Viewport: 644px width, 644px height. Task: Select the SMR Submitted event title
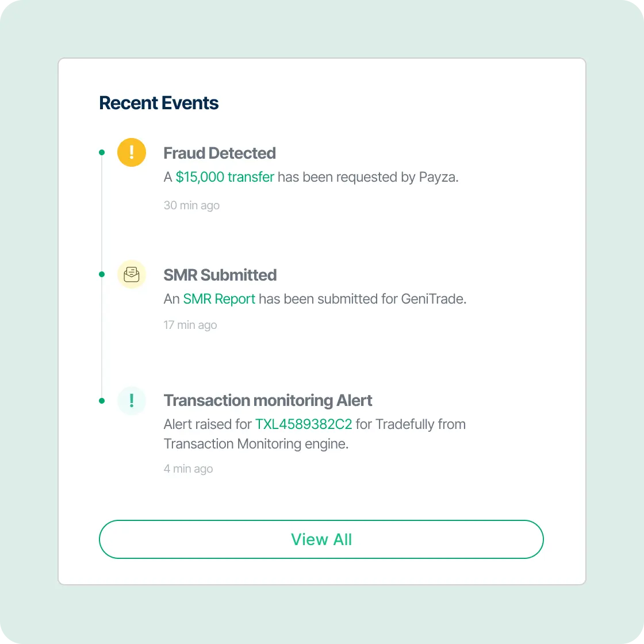(220, 275)
